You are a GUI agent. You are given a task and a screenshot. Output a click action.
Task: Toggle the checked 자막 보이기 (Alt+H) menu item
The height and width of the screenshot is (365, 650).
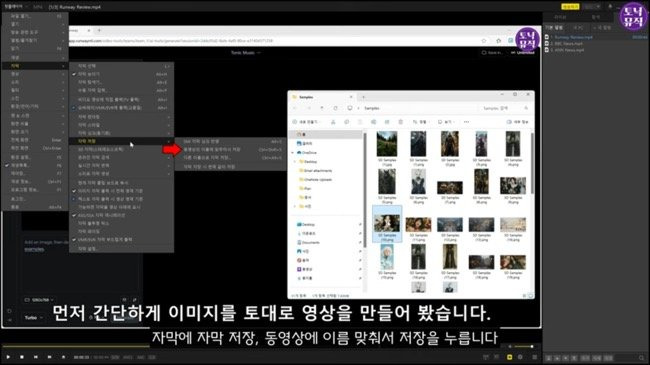click(x=121, y=74)
